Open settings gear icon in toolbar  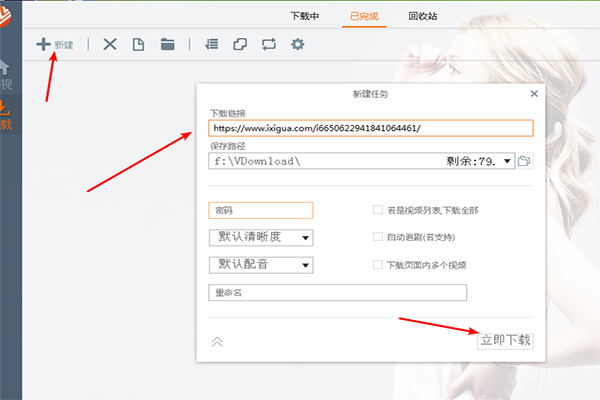297,44
